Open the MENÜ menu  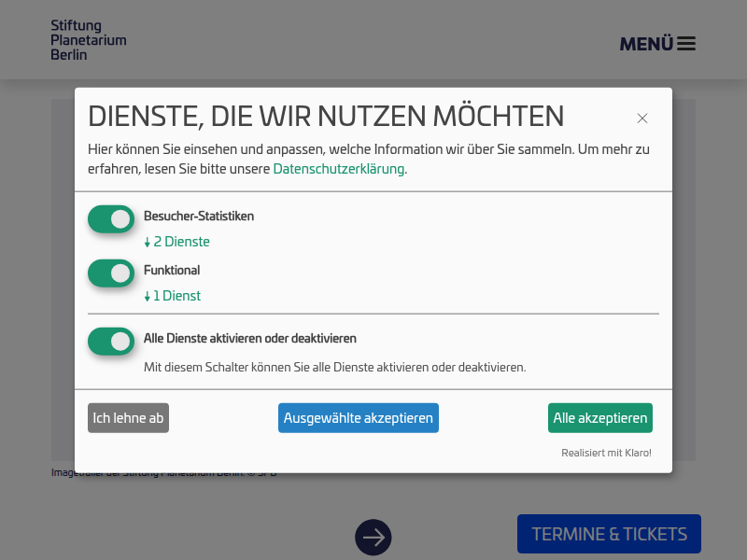[649, 43]
